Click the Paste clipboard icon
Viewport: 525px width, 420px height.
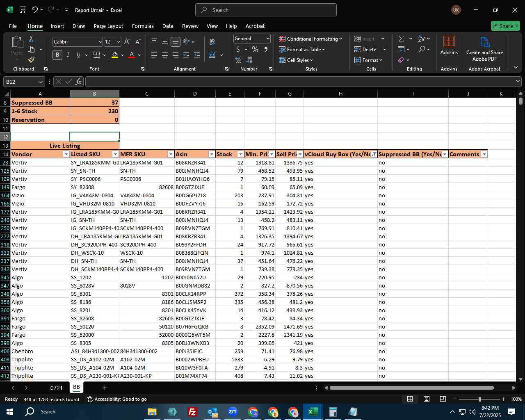(x=17, y=42)
